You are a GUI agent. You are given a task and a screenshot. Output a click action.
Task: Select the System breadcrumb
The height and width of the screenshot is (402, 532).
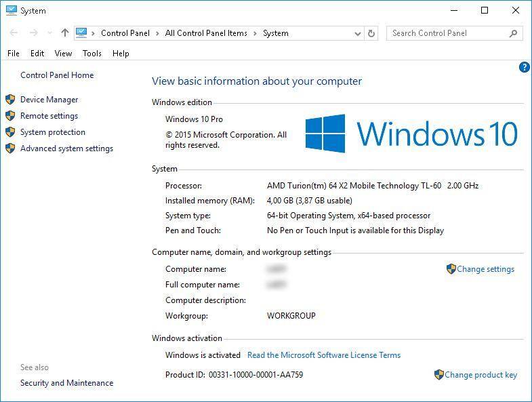tap(276, 33)
